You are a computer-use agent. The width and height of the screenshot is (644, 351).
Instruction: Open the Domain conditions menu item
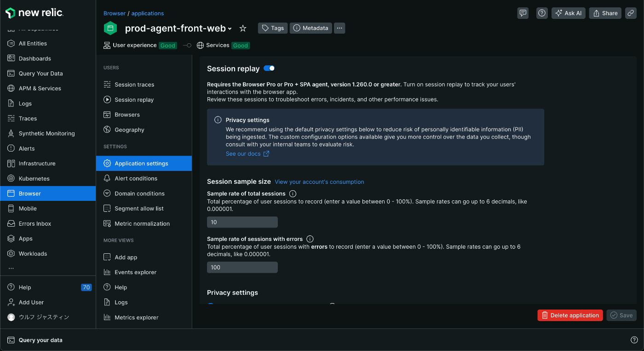[x=144, y=193]
